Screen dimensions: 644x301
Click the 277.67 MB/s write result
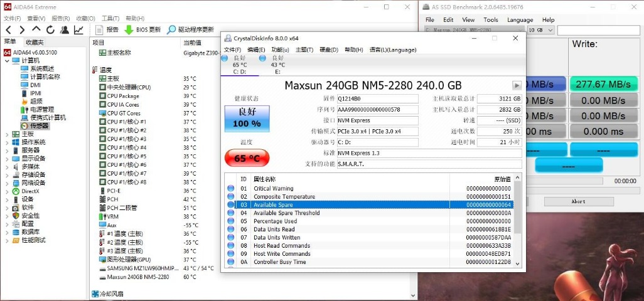[x=603, y=84]
